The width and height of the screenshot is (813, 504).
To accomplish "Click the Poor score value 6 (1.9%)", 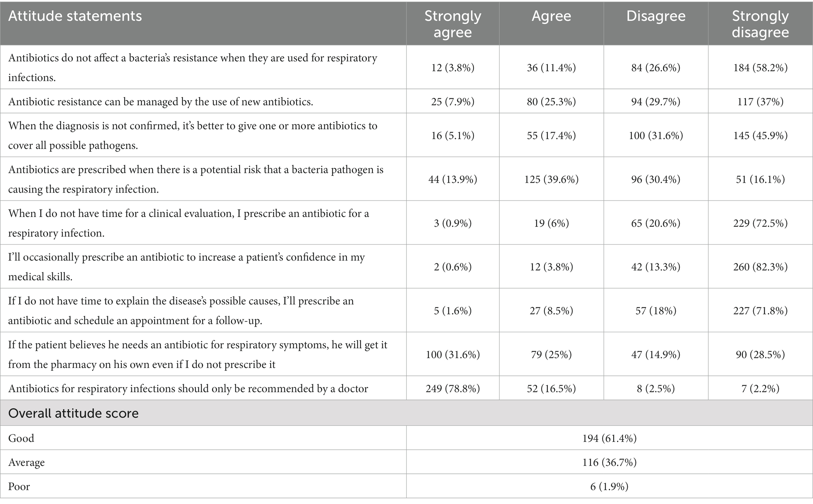I will (609, 487).
